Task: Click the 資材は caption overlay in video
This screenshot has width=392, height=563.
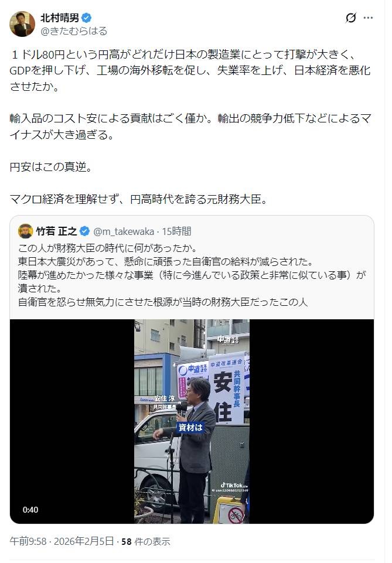Action: [190, 427]
